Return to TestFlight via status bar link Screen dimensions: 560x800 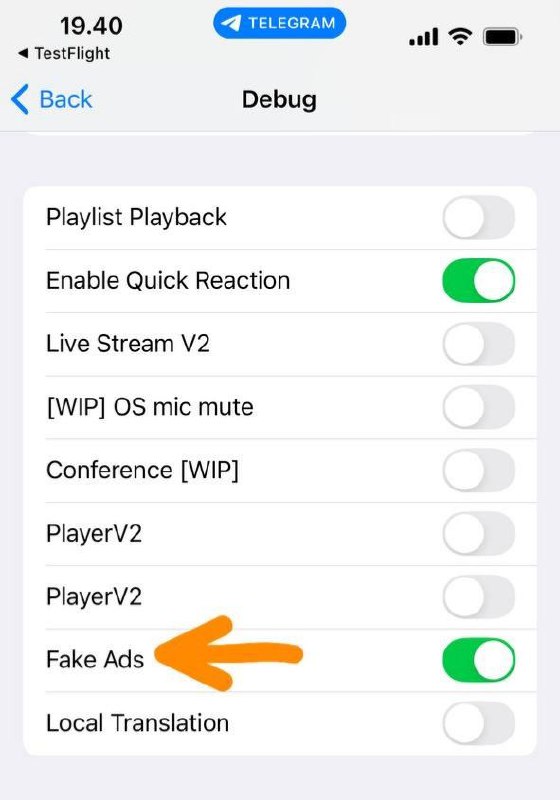coord(72,53)
